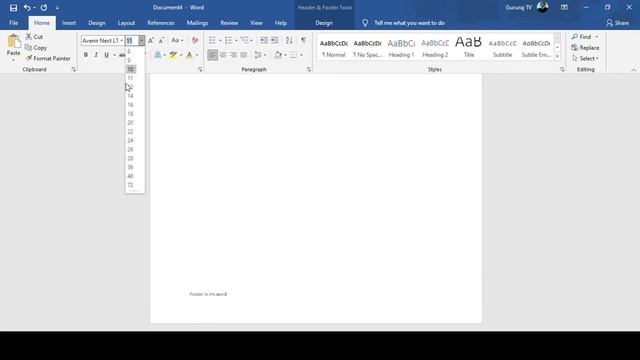This screenshot has height=360, width=640.
Task: Apply shading with the paint bucket icon
Action: click(278, 55)
